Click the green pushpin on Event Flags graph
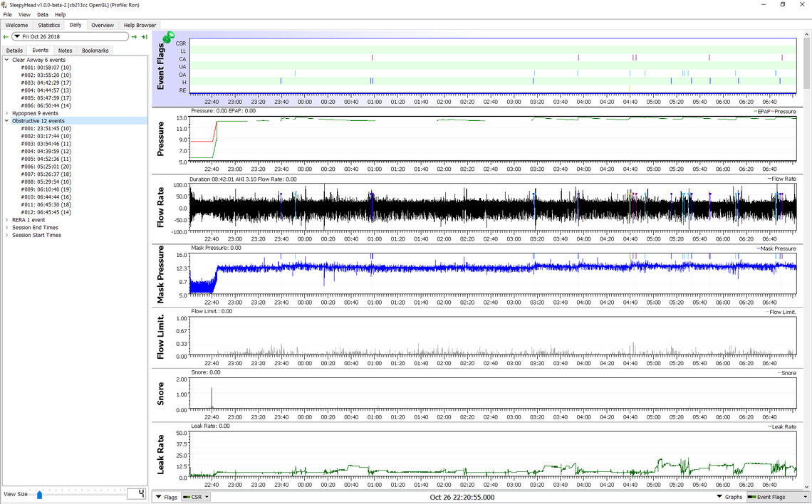Image resolution: width=812 pixels, height=504 pixels. point(168,37)
